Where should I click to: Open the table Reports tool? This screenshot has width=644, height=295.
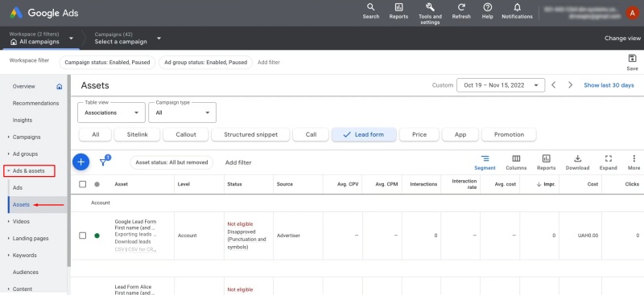click(547, 162)
